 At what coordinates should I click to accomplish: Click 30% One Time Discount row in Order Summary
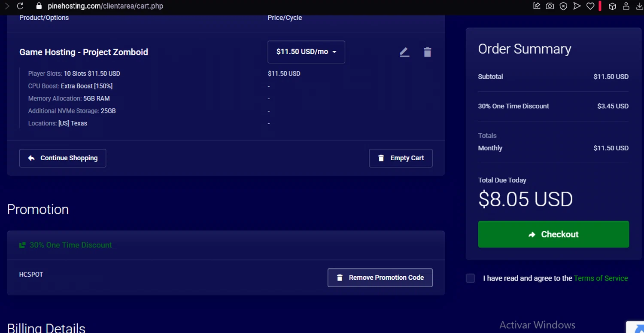click(x=553, y=106)
